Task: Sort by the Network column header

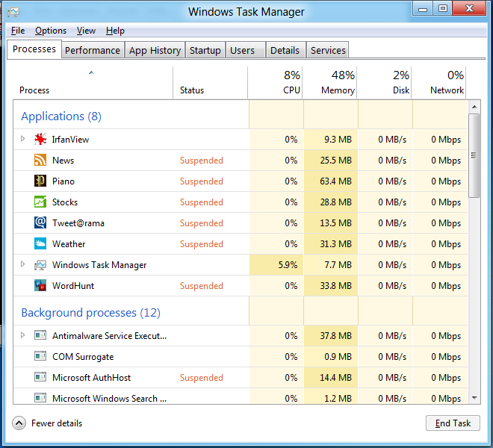Action: [438, 83]
